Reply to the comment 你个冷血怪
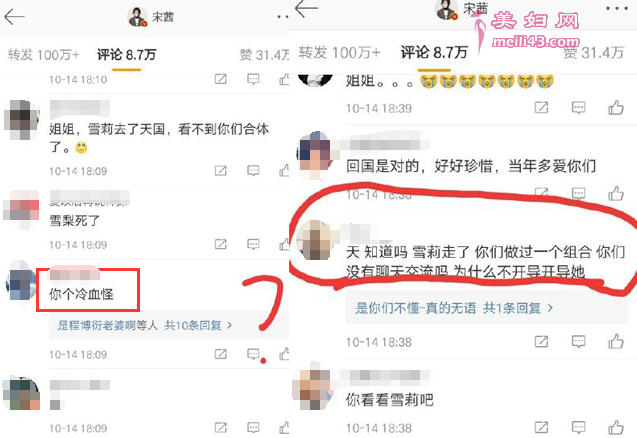637x438 pixels. click(253, 354)
